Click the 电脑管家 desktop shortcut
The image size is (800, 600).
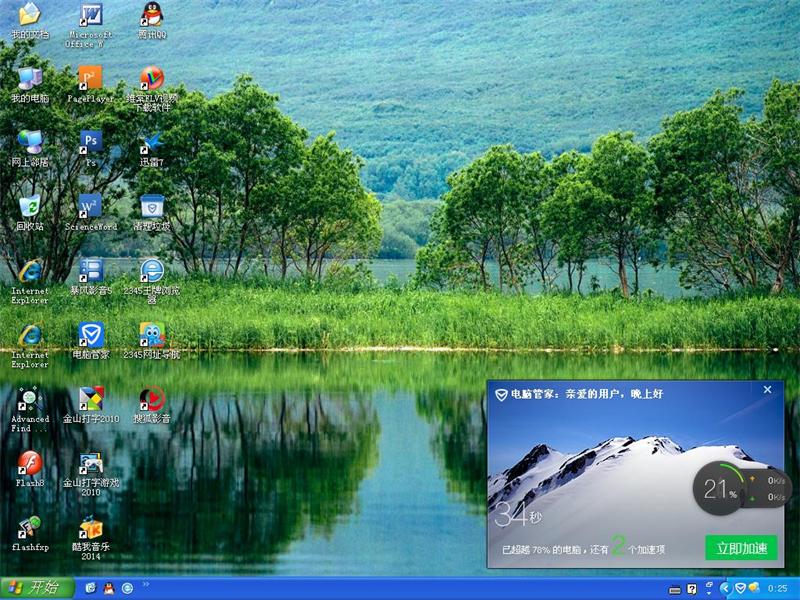pyautogui.click(x=90, y=335)
